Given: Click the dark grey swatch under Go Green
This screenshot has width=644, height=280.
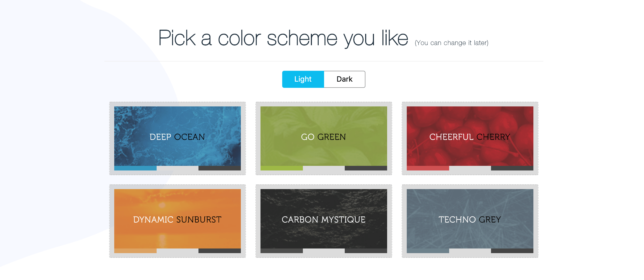Looking at the screenshot, I should click(x=366, y=168).
